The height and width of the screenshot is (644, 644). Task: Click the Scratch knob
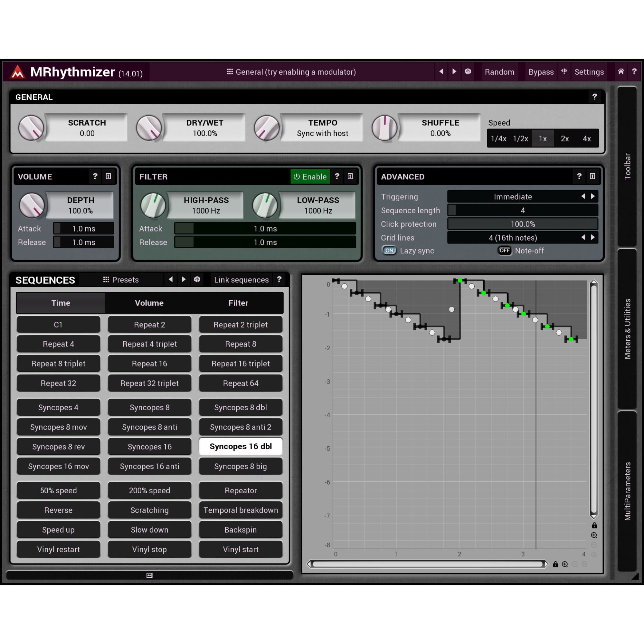[31, 128]
